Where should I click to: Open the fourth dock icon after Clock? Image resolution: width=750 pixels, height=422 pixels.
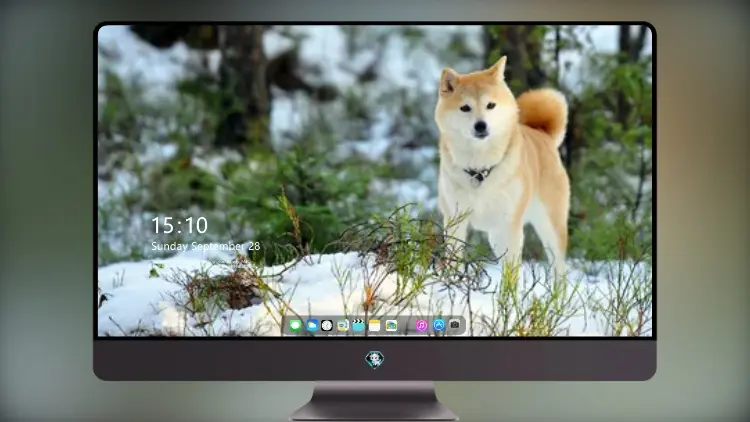coord(342,326)
